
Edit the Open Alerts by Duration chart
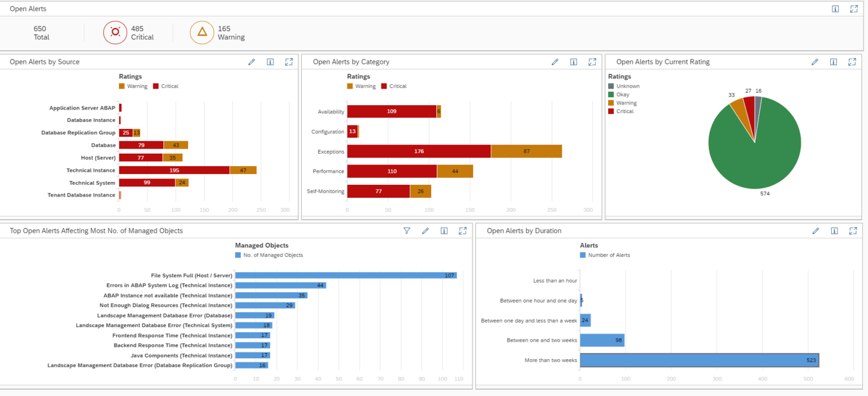point(816,230)
